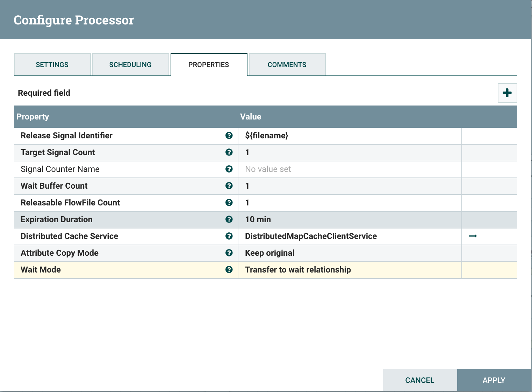Click help icon beside Signal Counter Name
The image size is (532, 392).
(229, 169)
